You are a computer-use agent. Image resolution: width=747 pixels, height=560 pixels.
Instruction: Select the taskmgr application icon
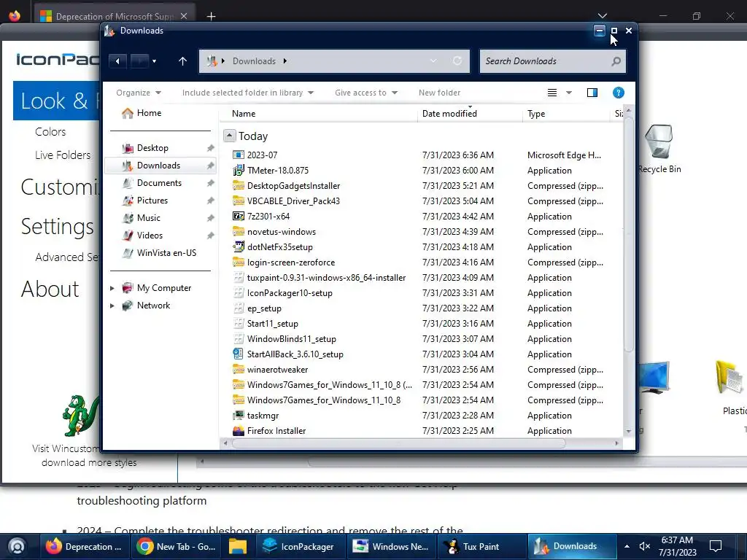(x=239, y=415)
